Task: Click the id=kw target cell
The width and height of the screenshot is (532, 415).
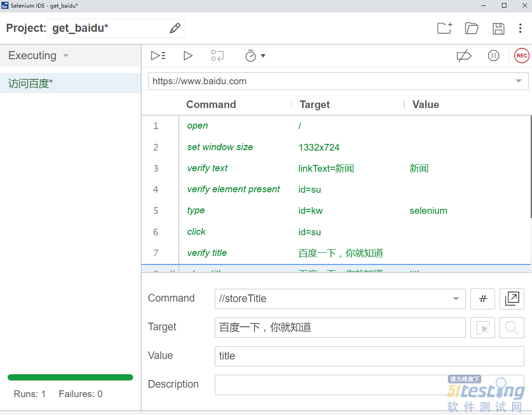Action: point(311,211)
